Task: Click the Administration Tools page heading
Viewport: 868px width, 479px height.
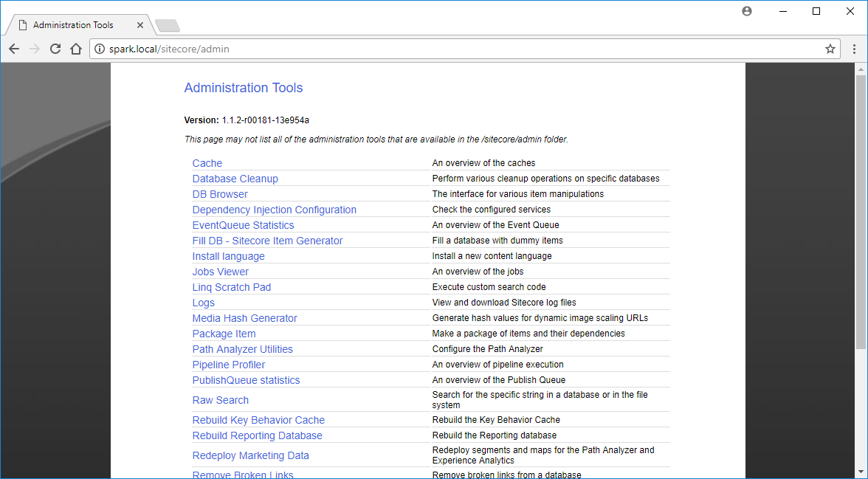Action: [244, 88]
